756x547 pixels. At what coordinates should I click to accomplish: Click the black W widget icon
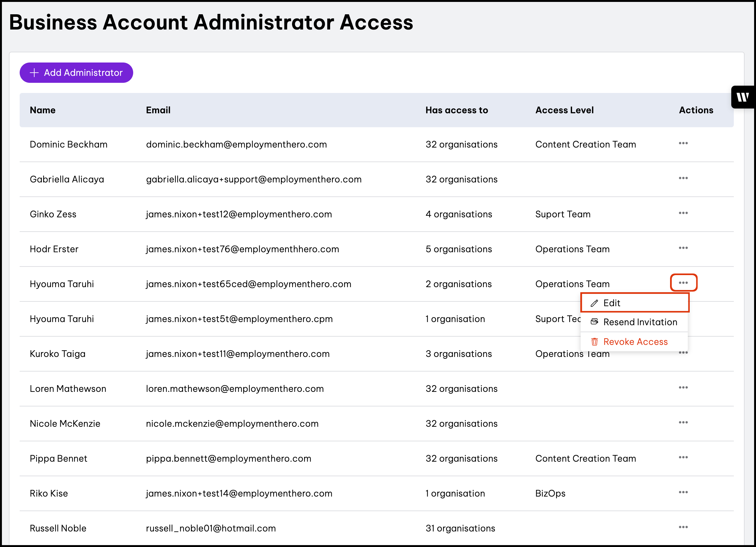point(743,97)
